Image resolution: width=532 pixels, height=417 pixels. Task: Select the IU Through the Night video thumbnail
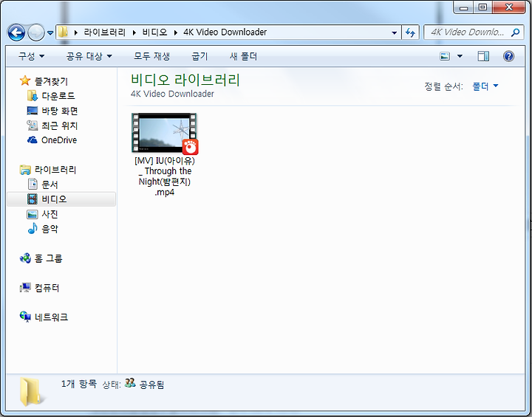point(165,134)
